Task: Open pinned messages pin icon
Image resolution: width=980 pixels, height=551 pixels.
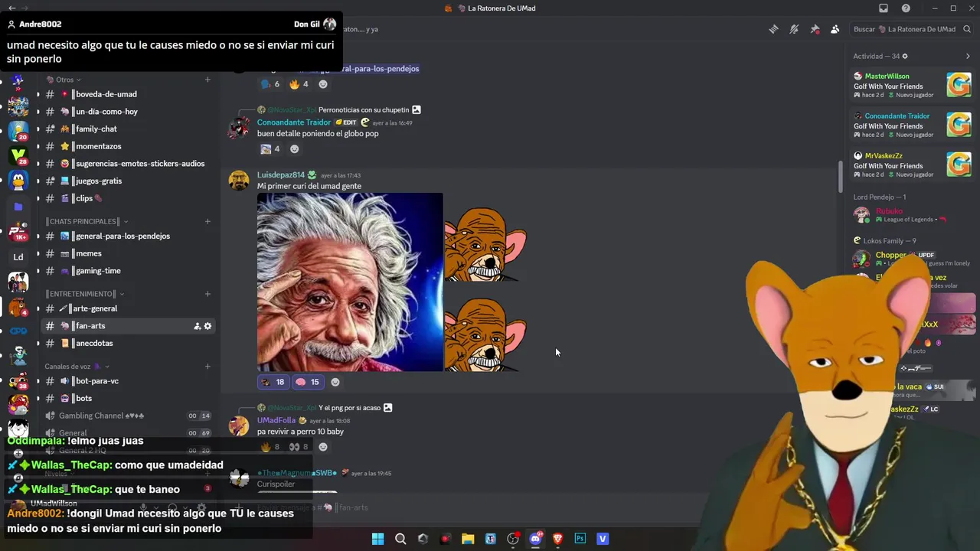Action: pos(815,29)
